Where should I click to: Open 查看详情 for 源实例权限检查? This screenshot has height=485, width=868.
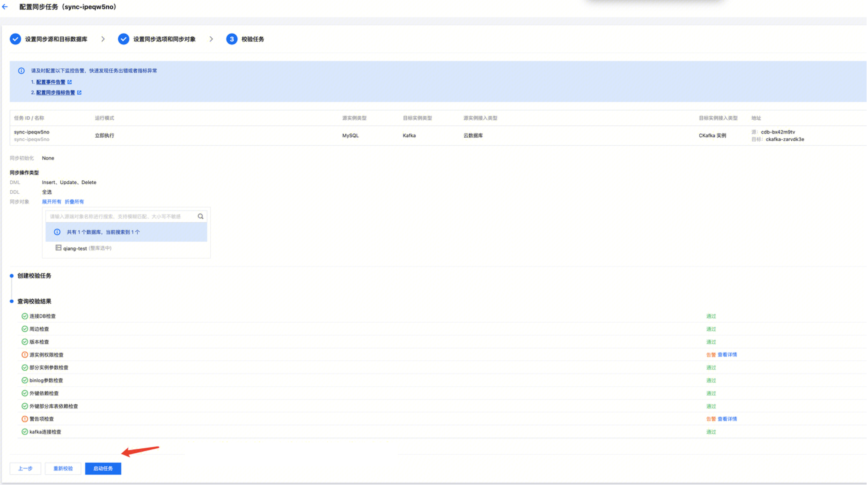[x=727, y=355]
